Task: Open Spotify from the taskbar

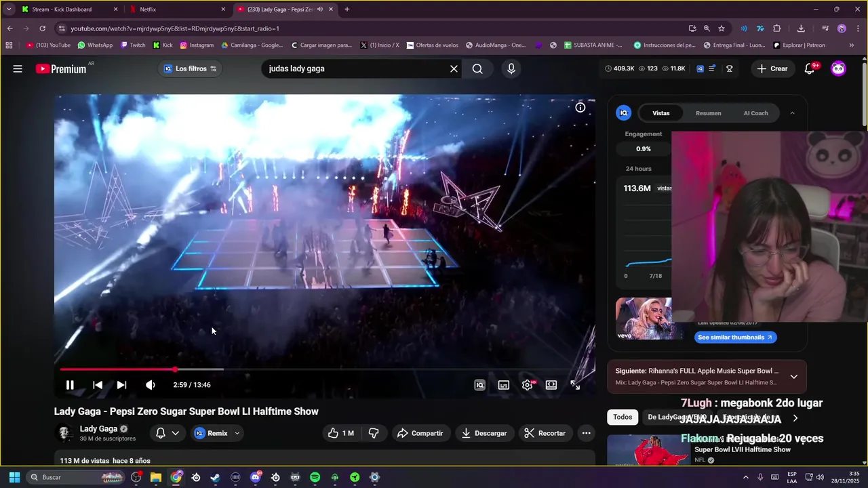Action: (x=315, y=477)
